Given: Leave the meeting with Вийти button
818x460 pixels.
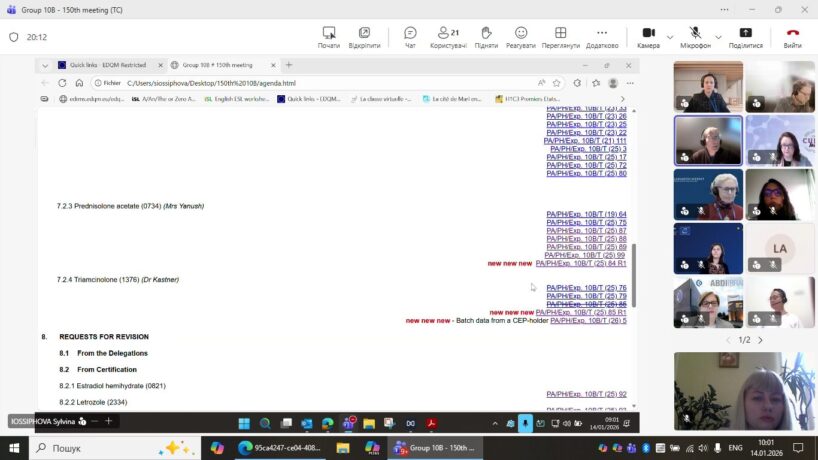Looking at the screenshot, I should click(792, 37).
